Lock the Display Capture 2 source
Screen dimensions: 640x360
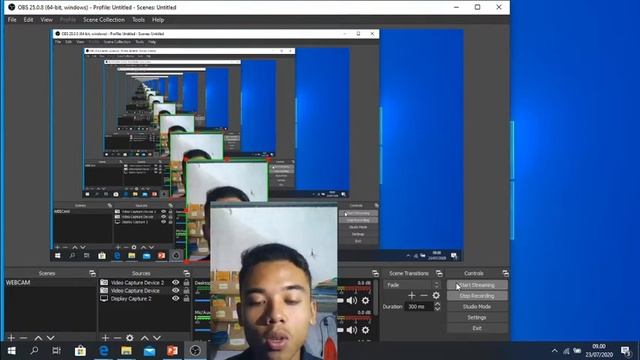coord(187,298)
